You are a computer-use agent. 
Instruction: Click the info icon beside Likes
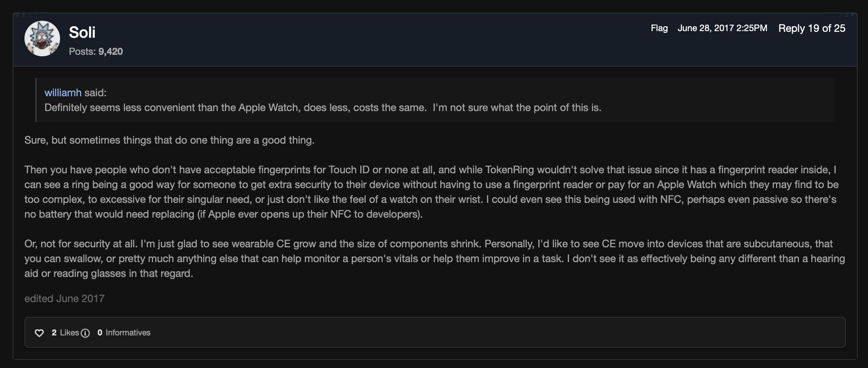coord(85,333)
